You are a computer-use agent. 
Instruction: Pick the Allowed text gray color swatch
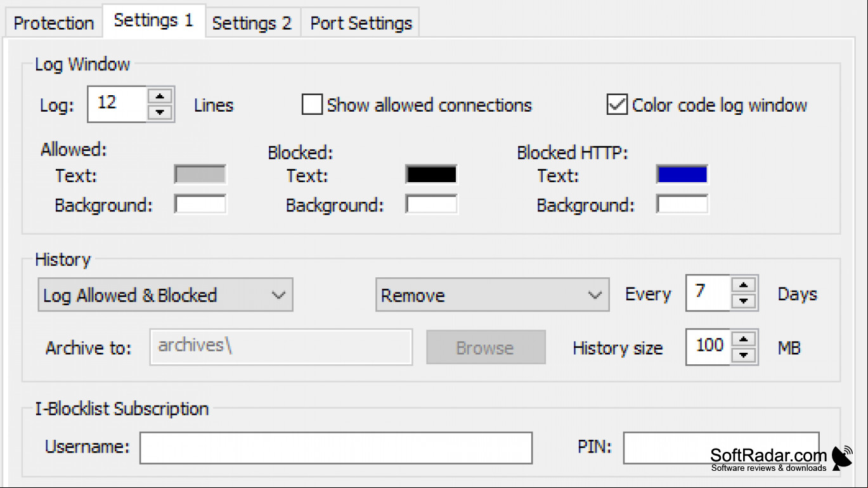click(200, 175)
